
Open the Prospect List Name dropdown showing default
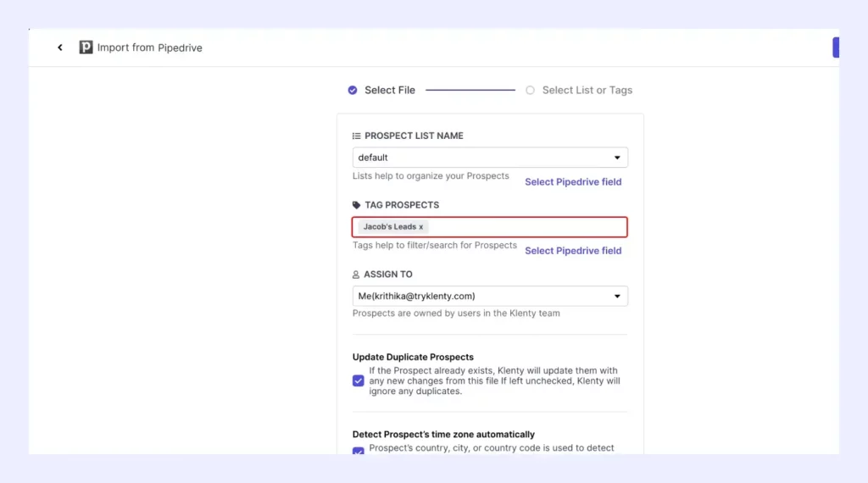click(x=490, y=158)
